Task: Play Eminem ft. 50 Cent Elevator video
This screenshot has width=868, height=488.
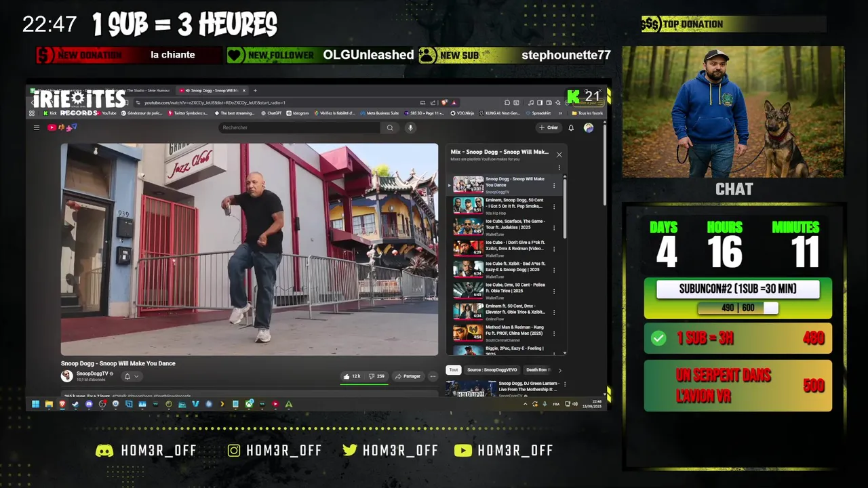Action: [x=503, y=311]
